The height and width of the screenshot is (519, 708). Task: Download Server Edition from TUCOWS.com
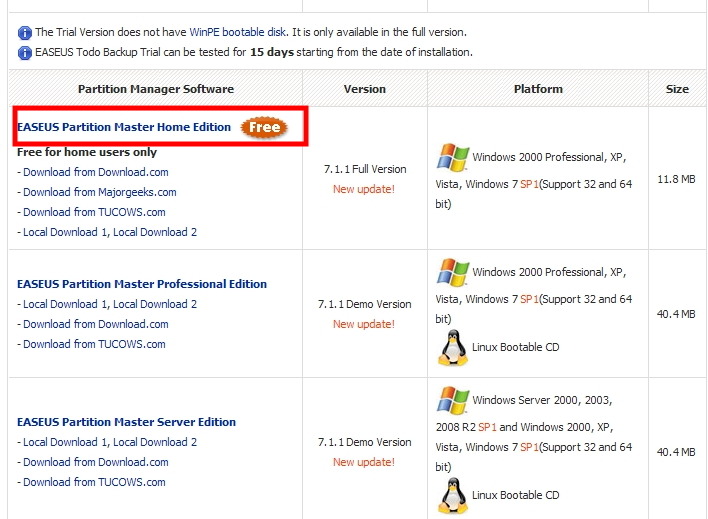pos(94,482)
